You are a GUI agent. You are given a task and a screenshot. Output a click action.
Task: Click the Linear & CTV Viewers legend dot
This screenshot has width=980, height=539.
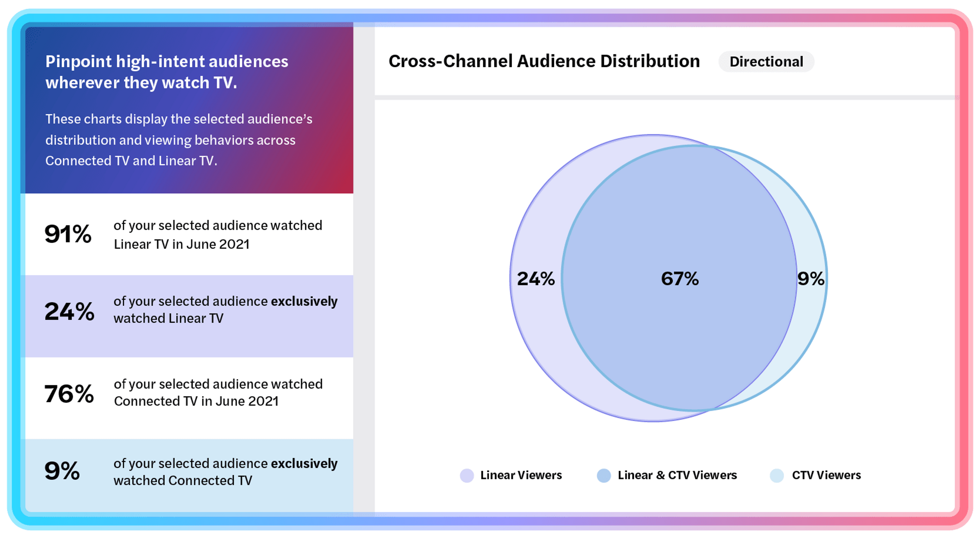604,476
